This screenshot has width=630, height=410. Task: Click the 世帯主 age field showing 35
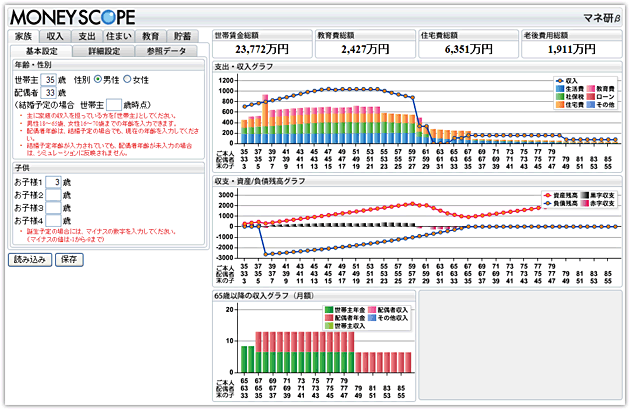pos(49,80)
